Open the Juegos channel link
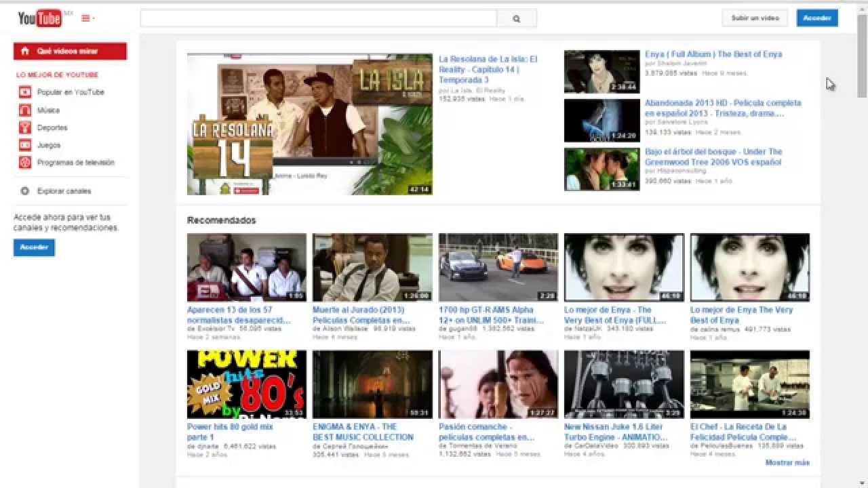The height and width of the screenshot is (488, 868). 49,145
